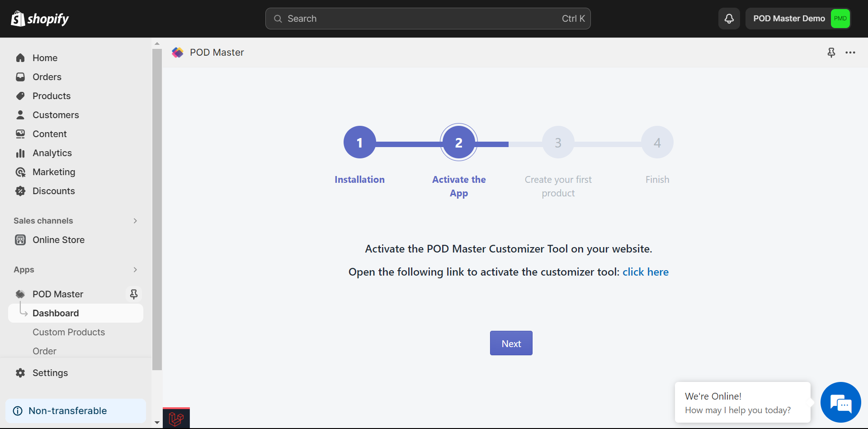Unpin POD Master from sidebar
The height and width of the screenshot is (429, 868).
(133, 294)
